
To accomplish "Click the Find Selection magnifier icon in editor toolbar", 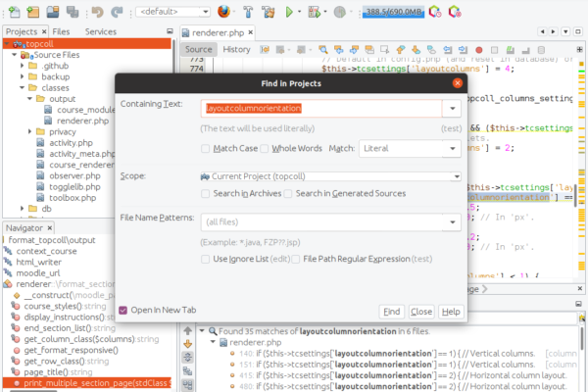I will click(322, 50).
